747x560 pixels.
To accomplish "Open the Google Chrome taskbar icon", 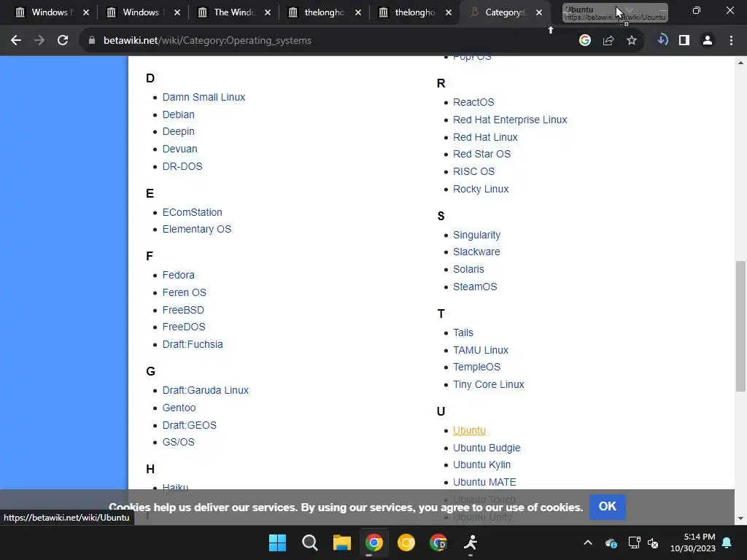I will pyautogui.click(x=374, y=542).
